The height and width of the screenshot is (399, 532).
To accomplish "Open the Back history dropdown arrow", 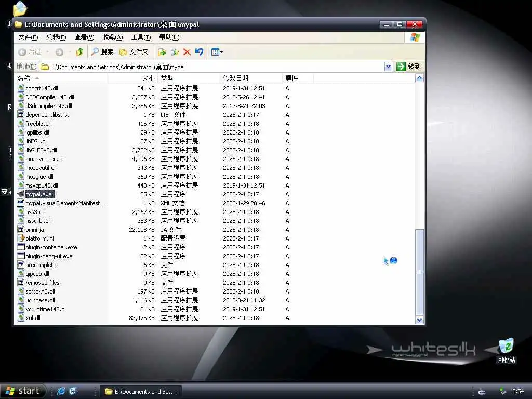I will [47, 52].
